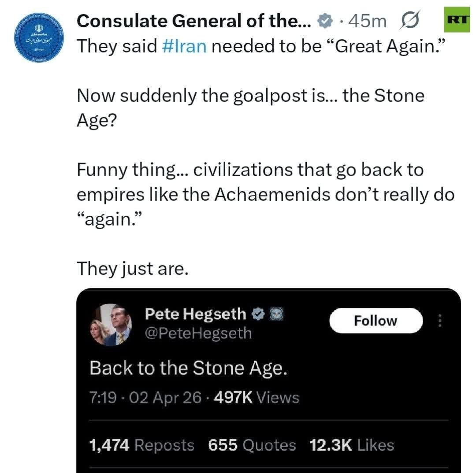Open Pete Hegseth's profile picture
The height and width of the screenshot is (473, 476).
112,325
